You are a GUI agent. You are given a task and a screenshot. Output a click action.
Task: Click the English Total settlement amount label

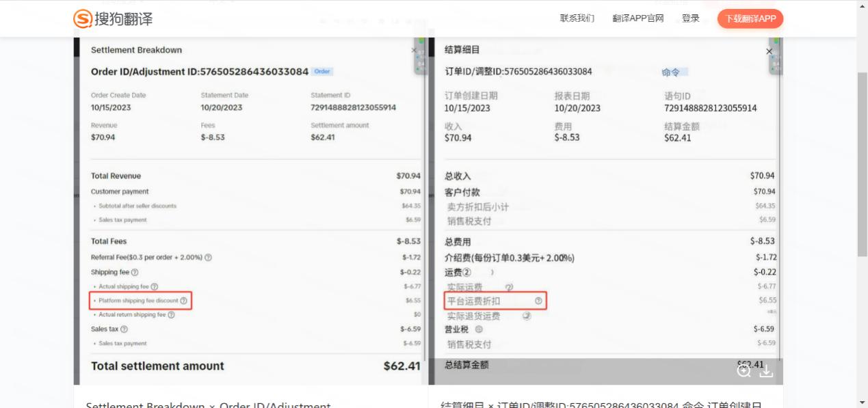[157, 366]
